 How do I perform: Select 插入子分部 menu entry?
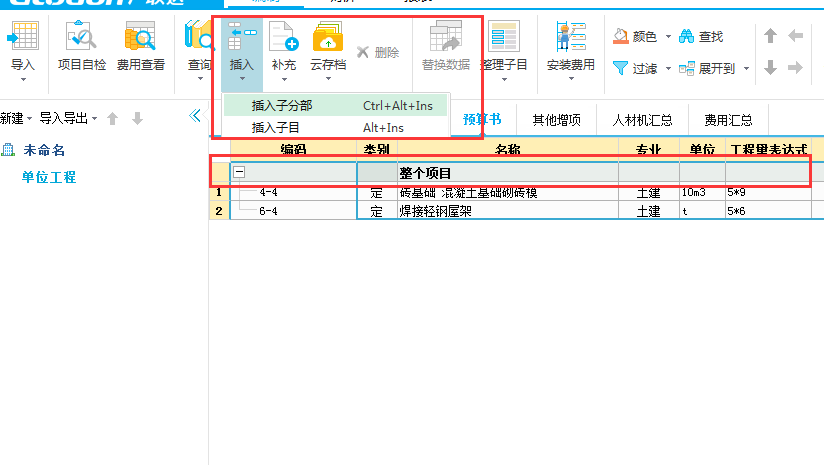click(x=335, y=106)
